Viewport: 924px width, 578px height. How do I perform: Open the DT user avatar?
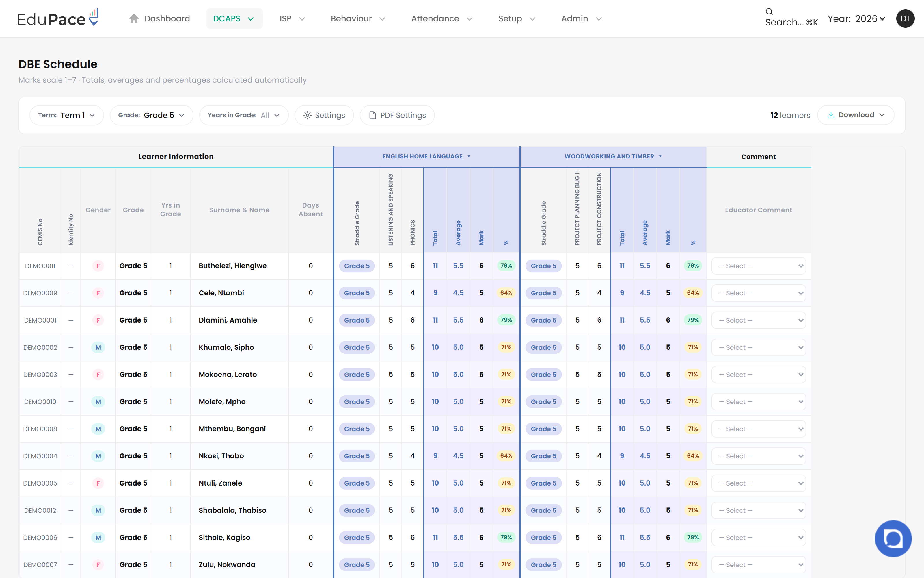905,18
